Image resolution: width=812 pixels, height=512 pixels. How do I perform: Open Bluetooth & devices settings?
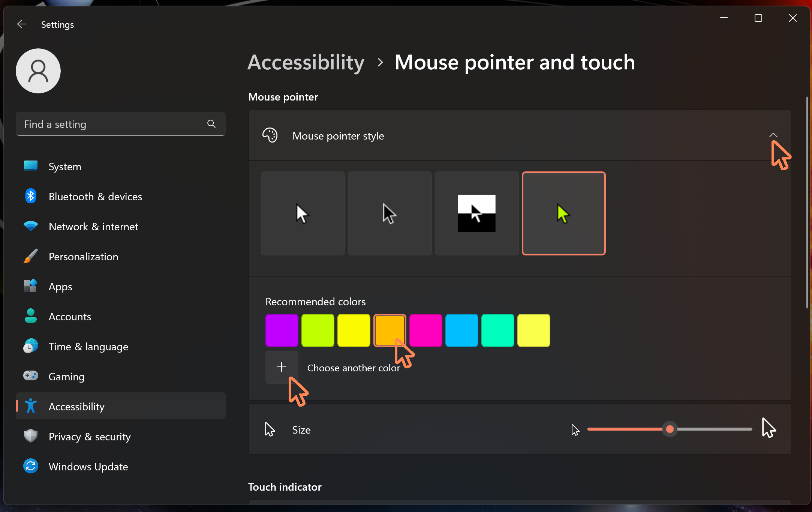tap(95, 196)
